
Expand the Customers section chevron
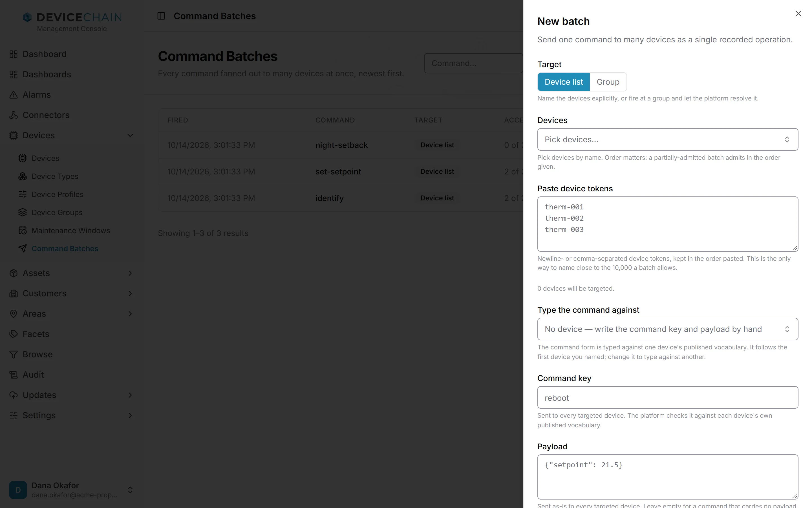pos(130,293)
